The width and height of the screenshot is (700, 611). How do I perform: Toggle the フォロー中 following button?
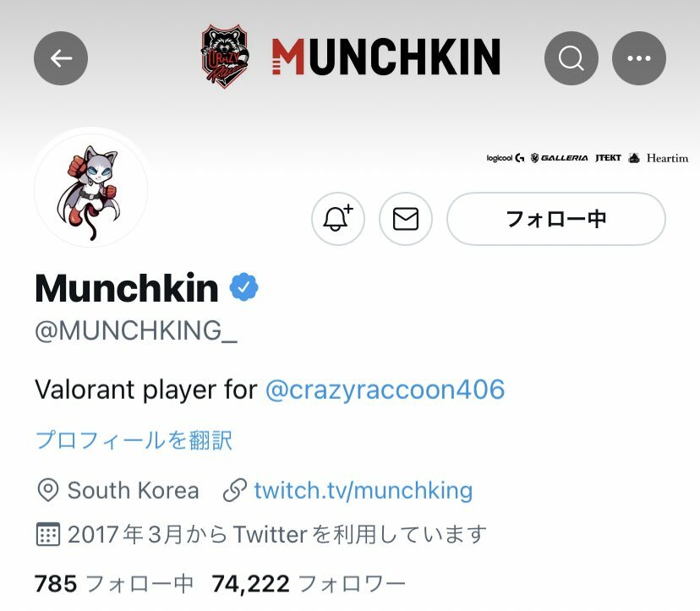click(555, 219)
